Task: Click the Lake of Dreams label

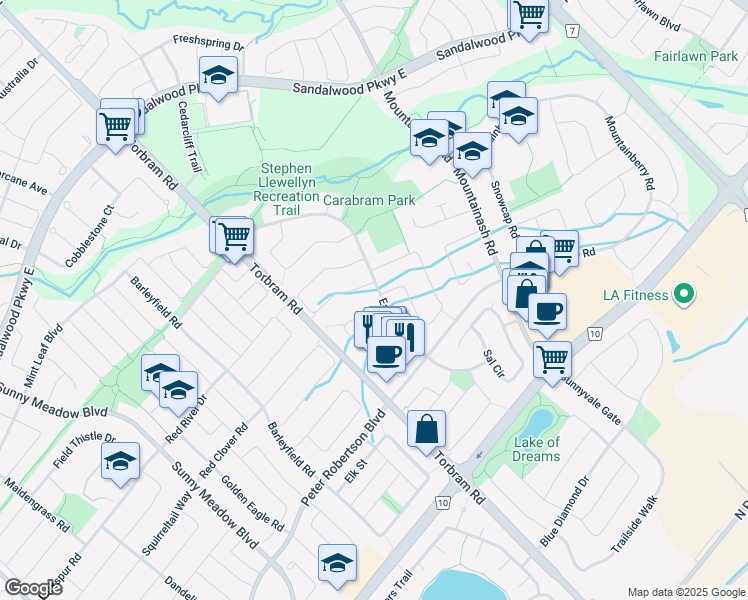Action: (x=536, y=449)
